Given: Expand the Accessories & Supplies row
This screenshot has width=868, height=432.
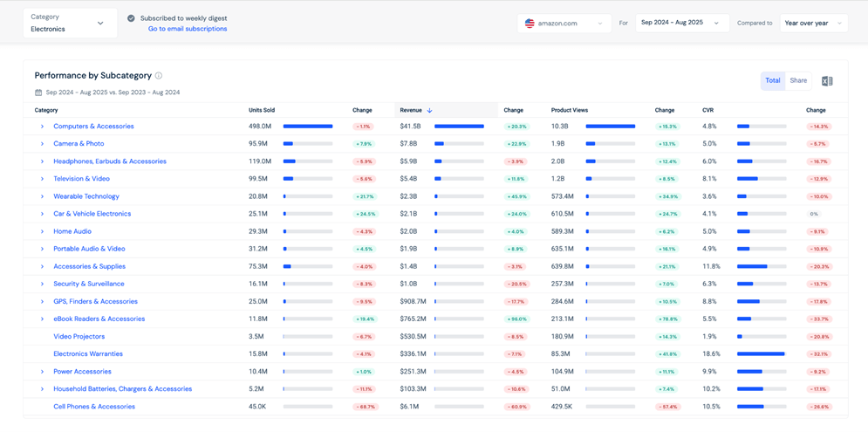Looking at the screenshot, I should (42, 266).
